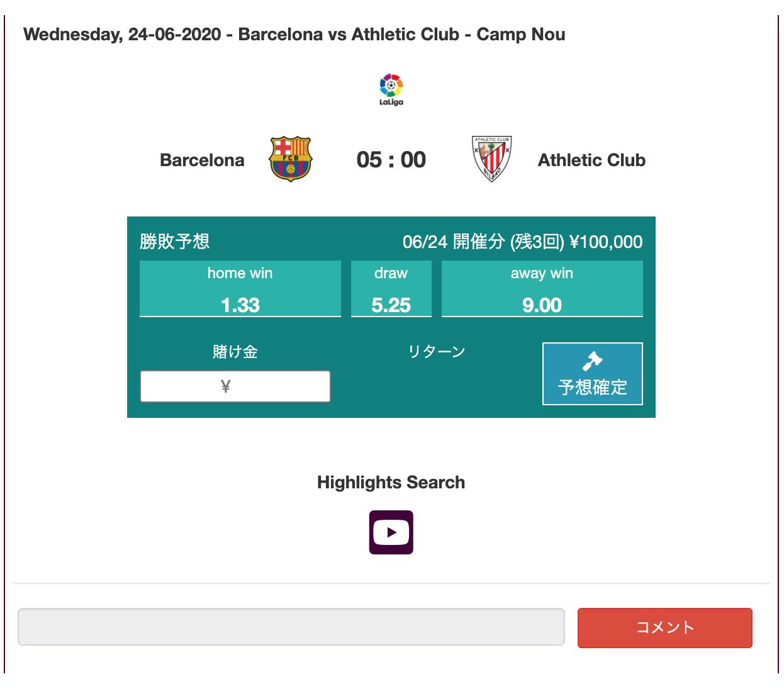Click the red コメント button

[664, 627]
